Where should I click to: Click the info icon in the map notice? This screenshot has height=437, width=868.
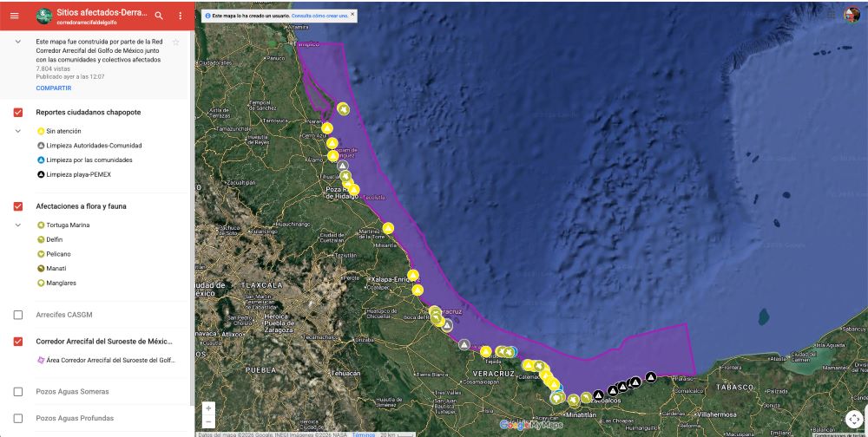207,16
